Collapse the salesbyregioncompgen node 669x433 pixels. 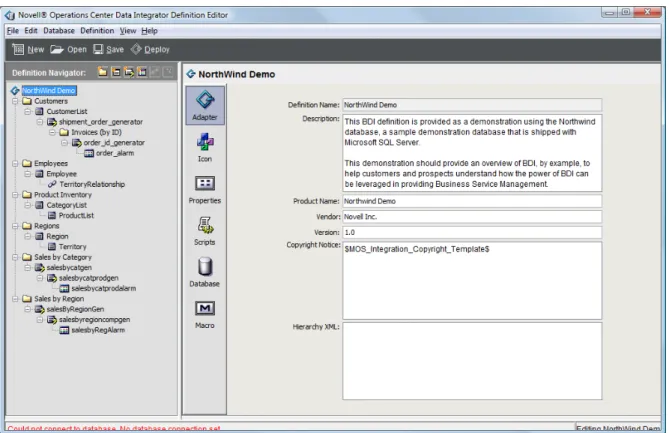(40, 320)
